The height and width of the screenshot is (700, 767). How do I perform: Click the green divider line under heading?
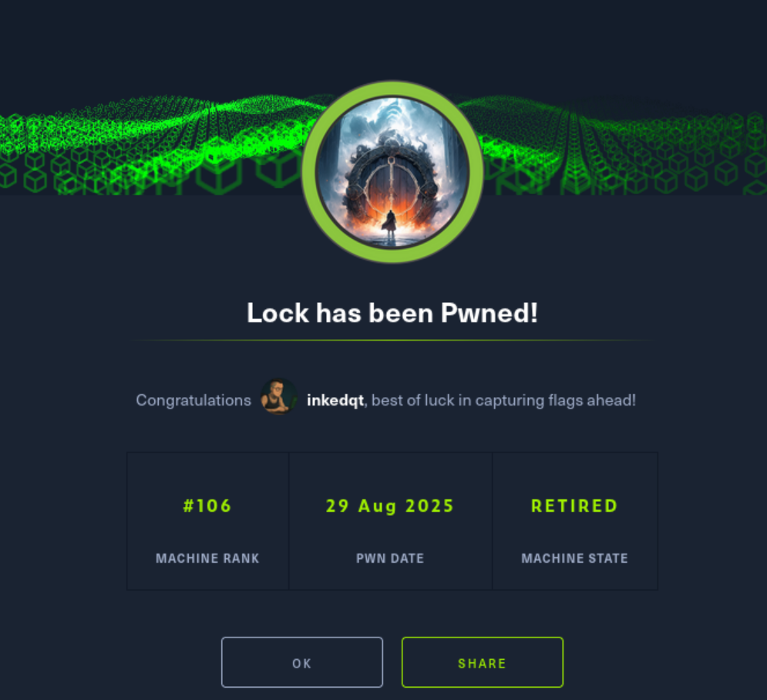coord(392,340)
